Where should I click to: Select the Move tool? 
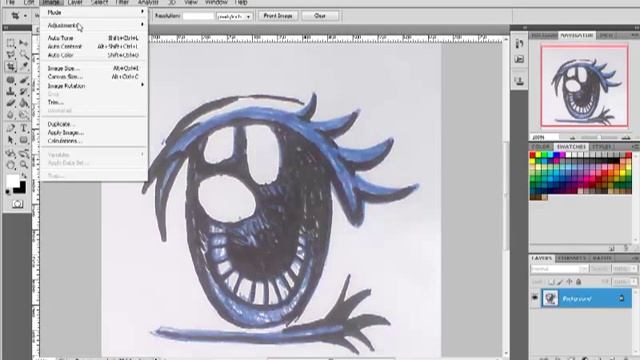point(24,43)
